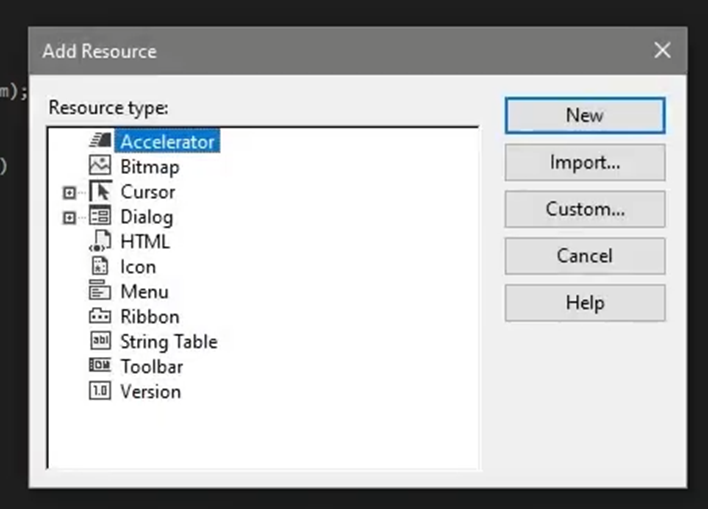Viewport: 708px width, 509px height.
Task: Click the Toolbar resource icon
Action: (100, 367)
